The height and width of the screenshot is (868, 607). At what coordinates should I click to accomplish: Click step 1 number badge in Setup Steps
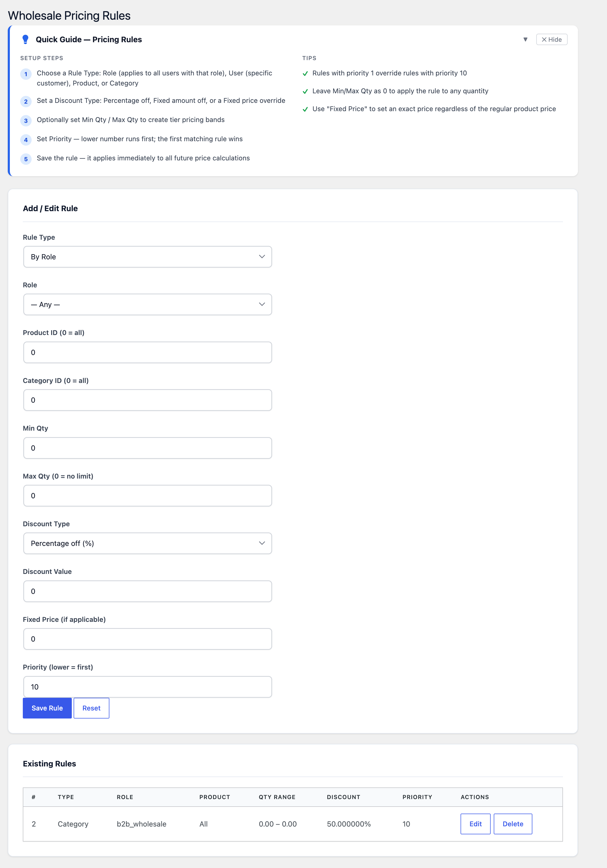coord(26,74)
